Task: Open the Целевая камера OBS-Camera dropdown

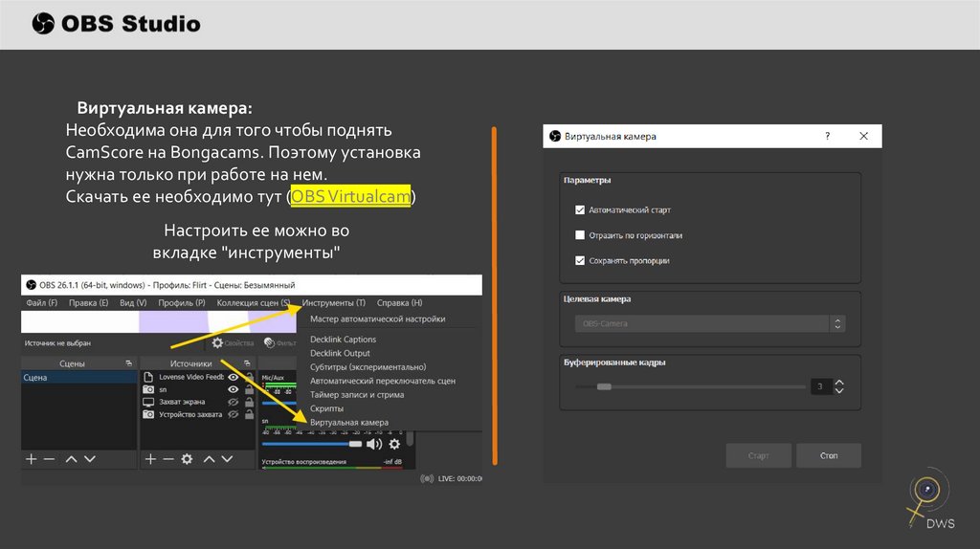Action: coord(709,323)
